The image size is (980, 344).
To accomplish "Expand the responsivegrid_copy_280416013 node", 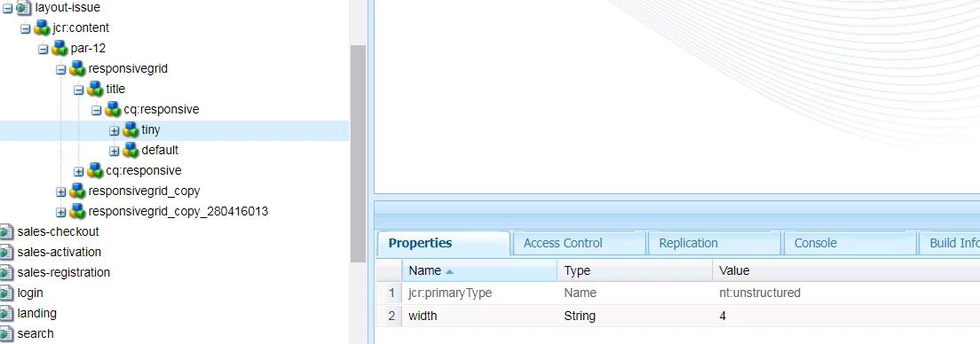I will 60,212.
